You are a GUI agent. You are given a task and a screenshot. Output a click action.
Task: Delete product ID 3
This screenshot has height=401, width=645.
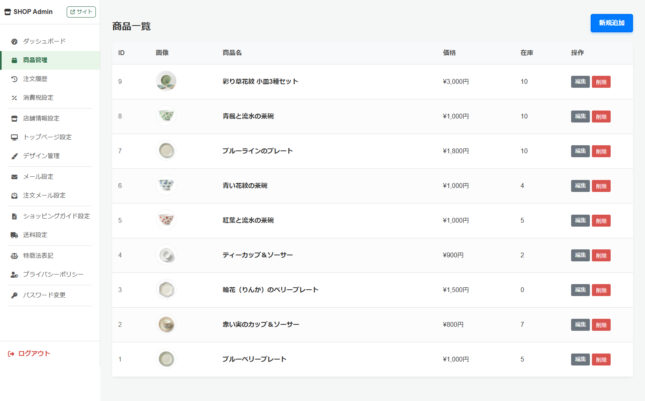pyautogui.click(x=601, y=290)
